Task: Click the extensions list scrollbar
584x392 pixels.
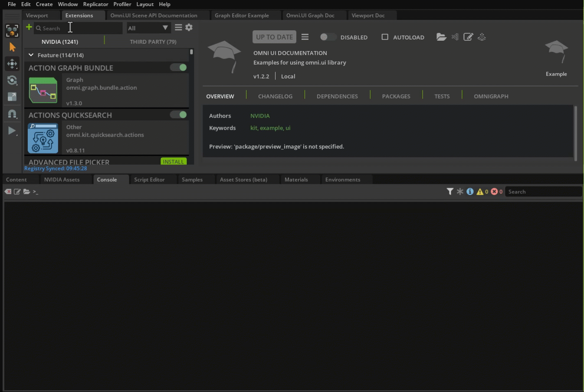Action: click(x=191, y=52)
